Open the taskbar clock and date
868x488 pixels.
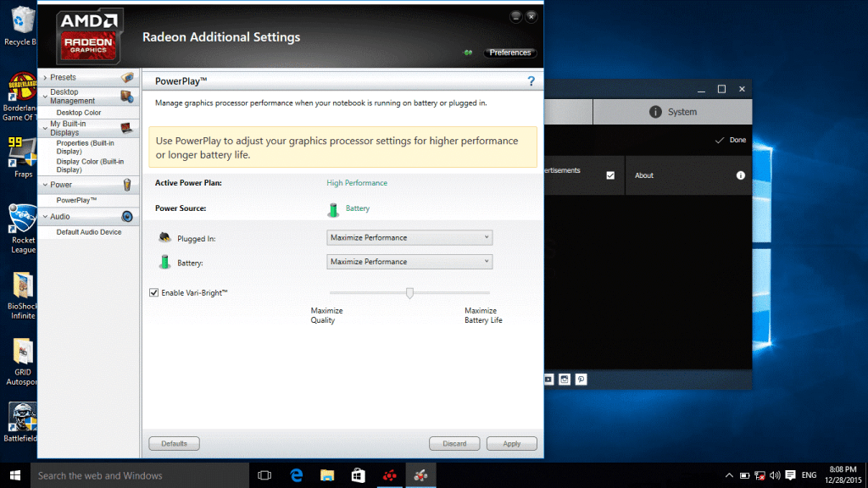click(843, 475)
